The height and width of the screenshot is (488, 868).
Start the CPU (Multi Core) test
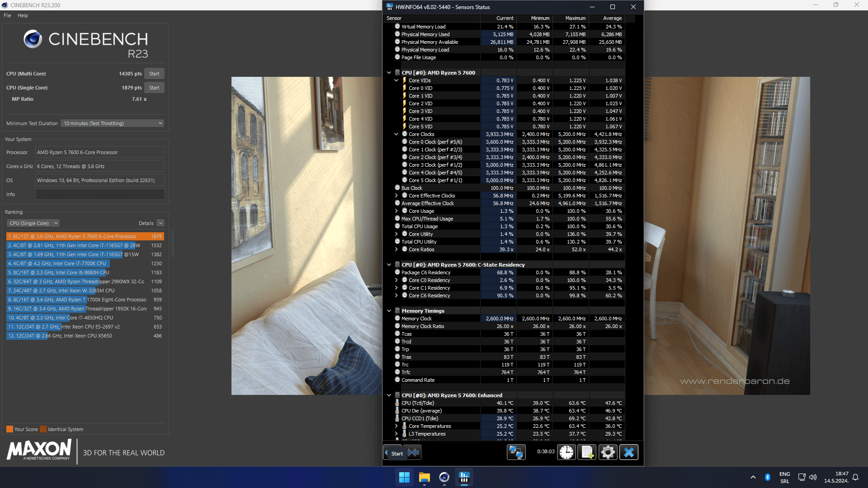[x=154, y=74]
